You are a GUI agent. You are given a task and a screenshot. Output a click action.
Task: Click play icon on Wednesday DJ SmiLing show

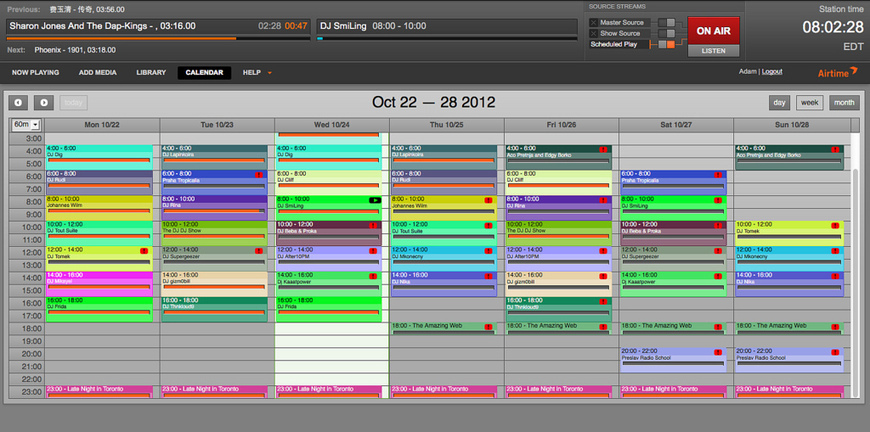[375, 200]
